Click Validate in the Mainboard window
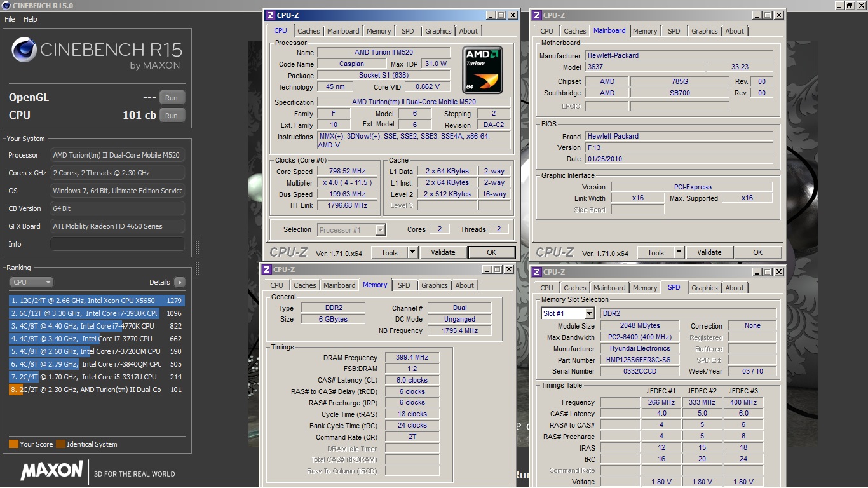This screenshot has height=488, width=868. point(709,252)
